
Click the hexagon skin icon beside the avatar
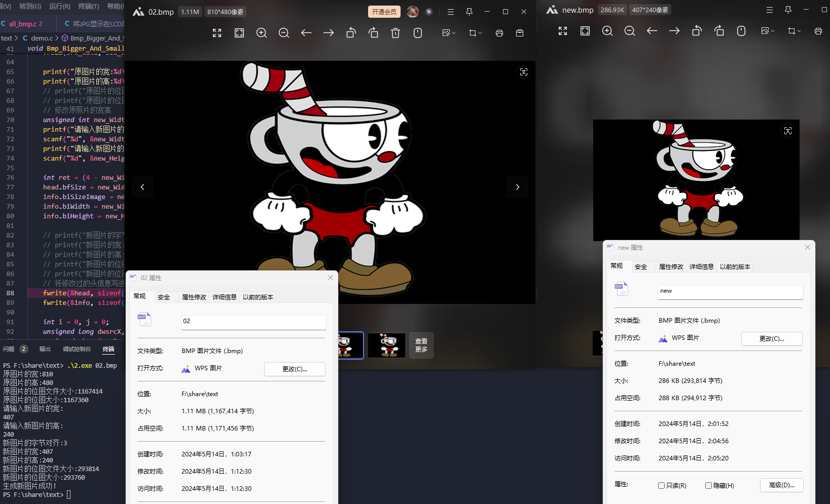(429, 12)
